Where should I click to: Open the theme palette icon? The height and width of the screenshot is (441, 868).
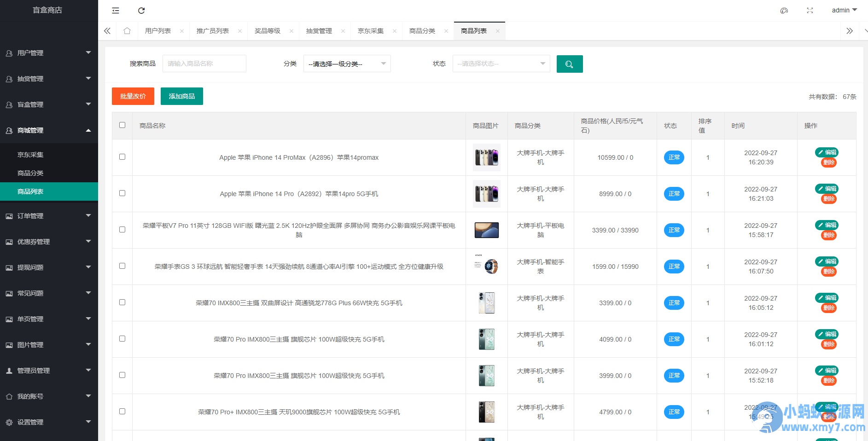784,11
